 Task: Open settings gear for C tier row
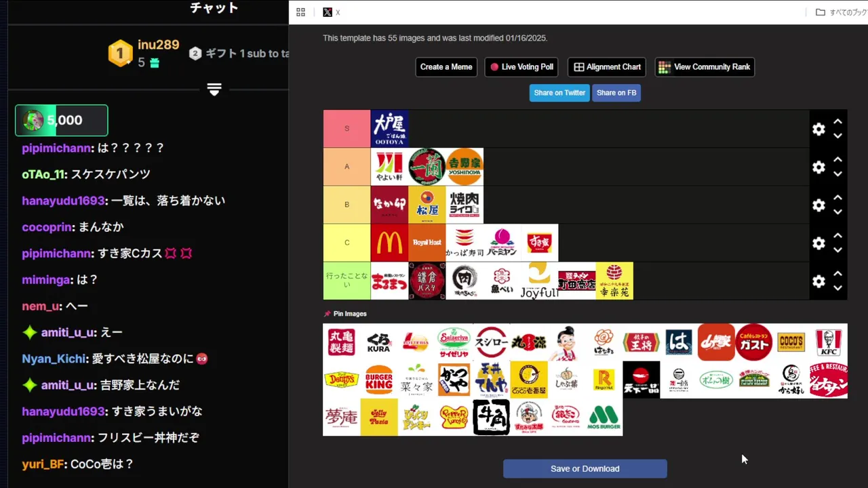click(x=818, y=243)
